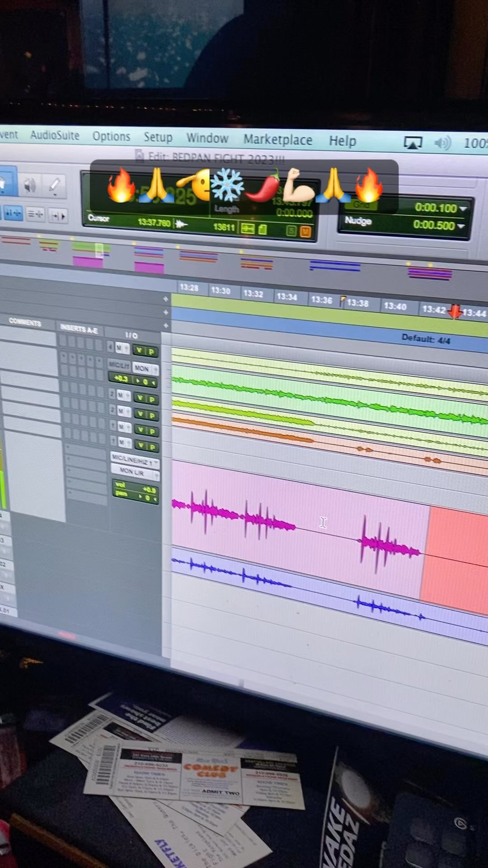Click the MON L/R output button
The image size is (488, 868).
click(x=134, y=472)
